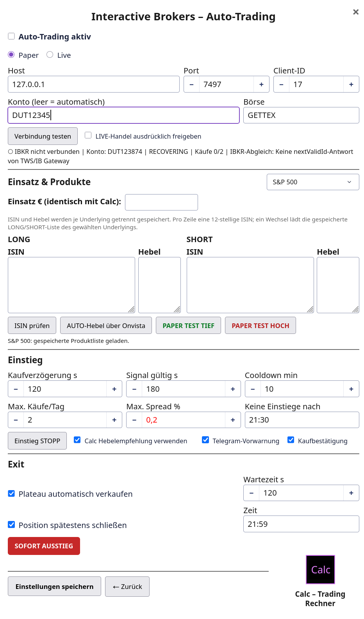Open the Calc Trading Rechner icon
This screenshot has width=364, height=619.
(x=320, y=569)
